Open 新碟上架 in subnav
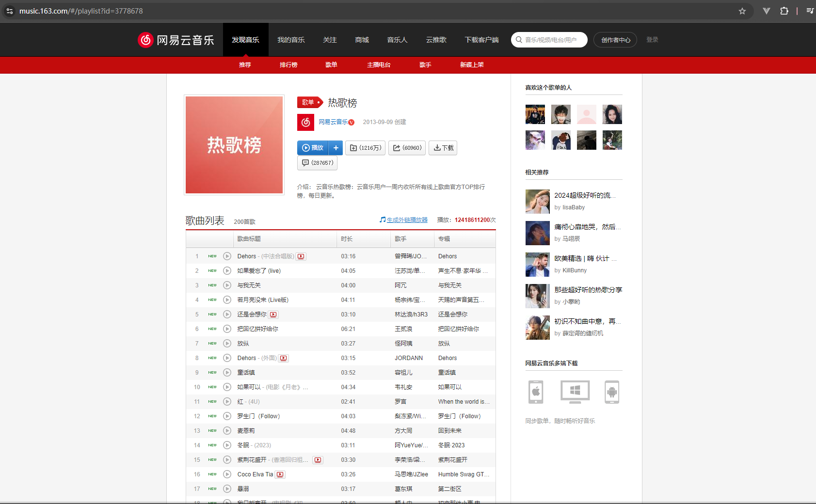 tap(472, 65)
